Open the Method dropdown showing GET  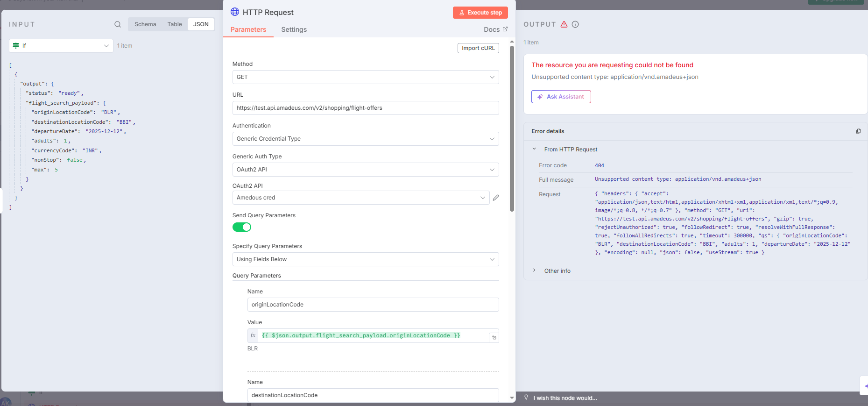[x=365, y=77]
